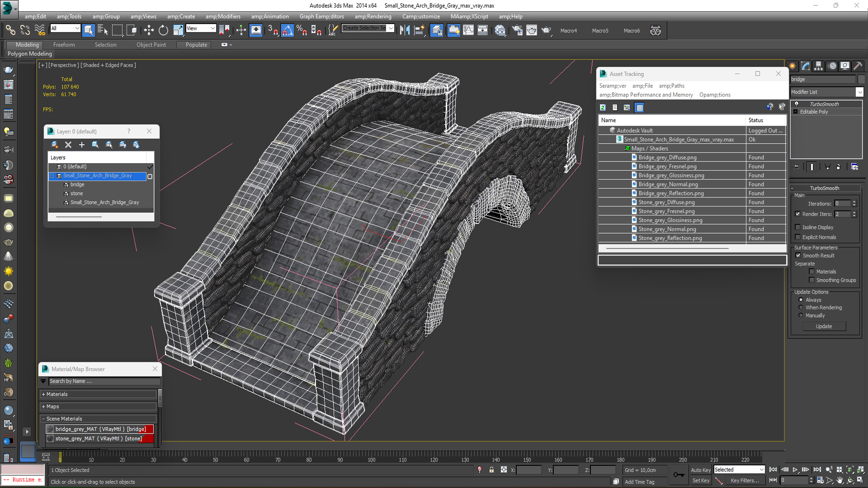Screen dimensions: 868x488
Task: Enable the Isoline Display checkbox
Action: [x=798, y=227]
